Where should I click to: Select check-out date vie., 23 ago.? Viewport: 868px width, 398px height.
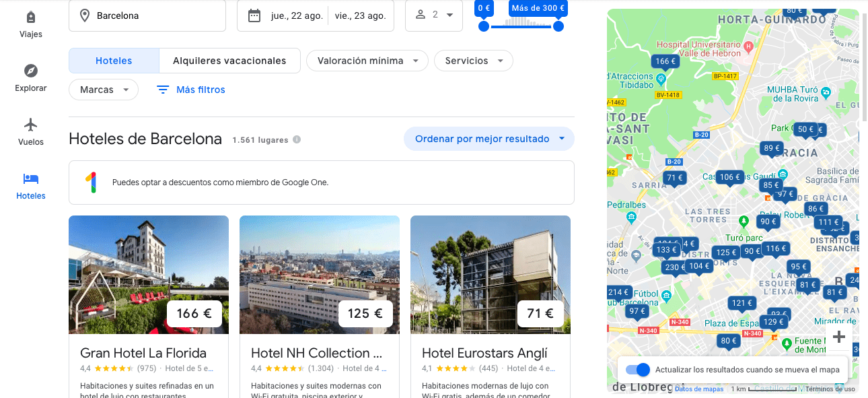(361, 15)
